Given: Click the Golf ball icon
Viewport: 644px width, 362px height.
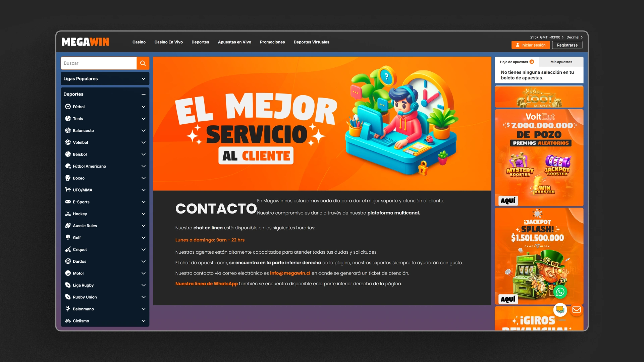Looking at the screenshot, I should tap(68, 238).
